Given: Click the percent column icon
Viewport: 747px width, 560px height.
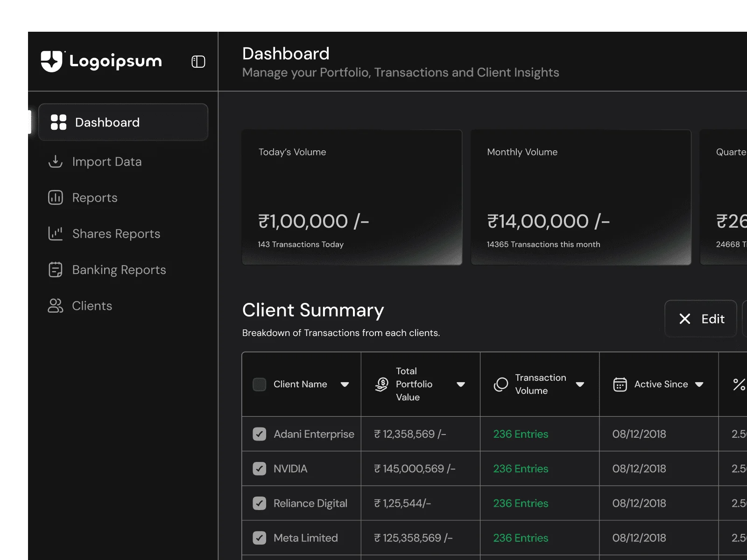Looking at the screenshot, I should coord(739,384).
